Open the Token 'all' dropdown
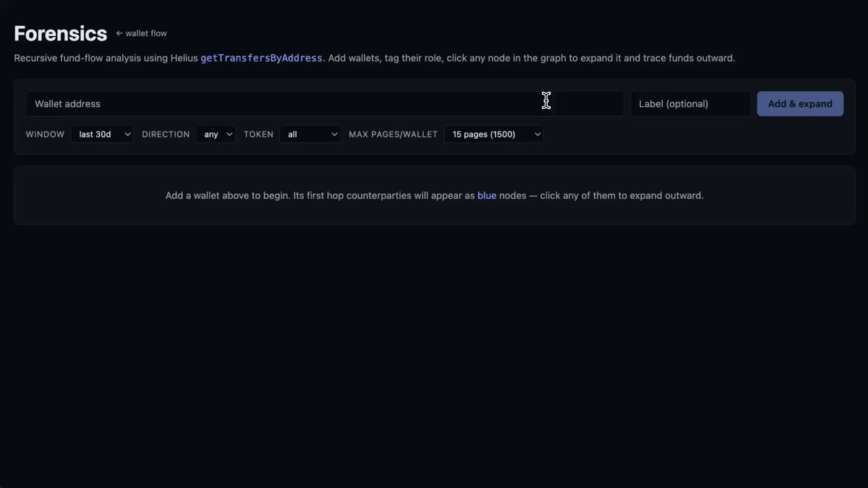Viewport: 868px width, 488px height. [310, 134]
